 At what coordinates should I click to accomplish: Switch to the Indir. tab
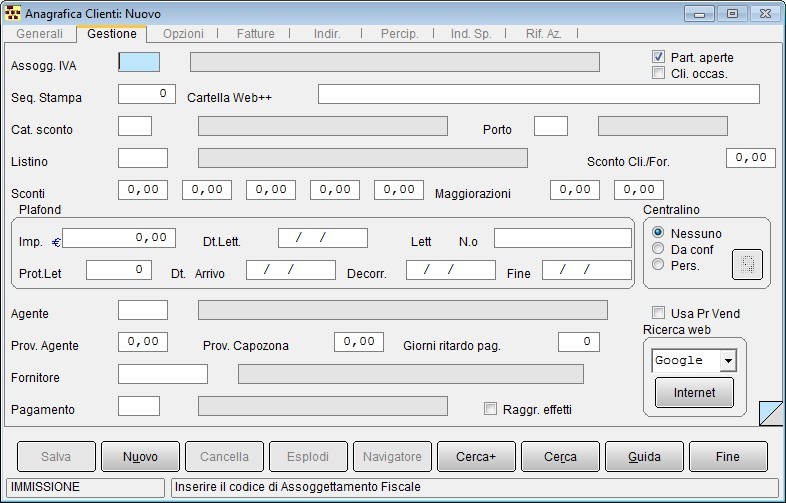[x=327, y=34]
